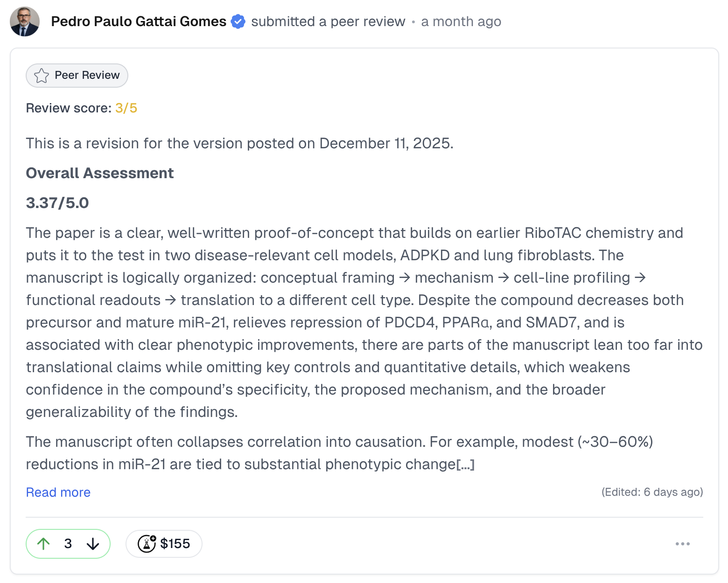Click the Peer Review label badge

click(77, 75)
